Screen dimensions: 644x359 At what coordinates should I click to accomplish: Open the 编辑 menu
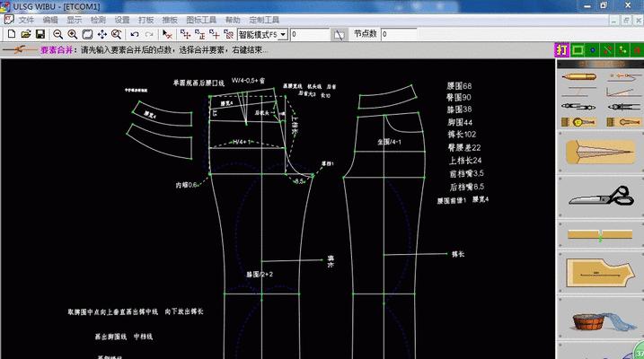(50, 20)
